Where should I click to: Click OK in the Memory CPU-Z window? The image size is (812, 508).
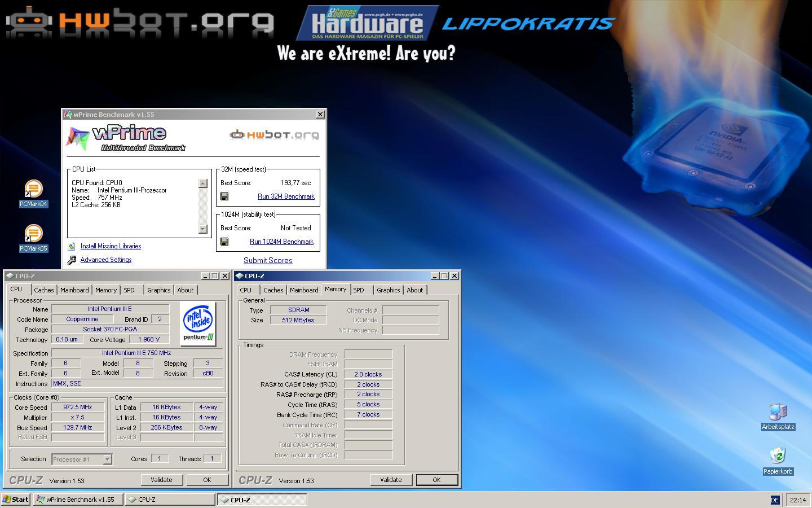click(x=436, y=480)
